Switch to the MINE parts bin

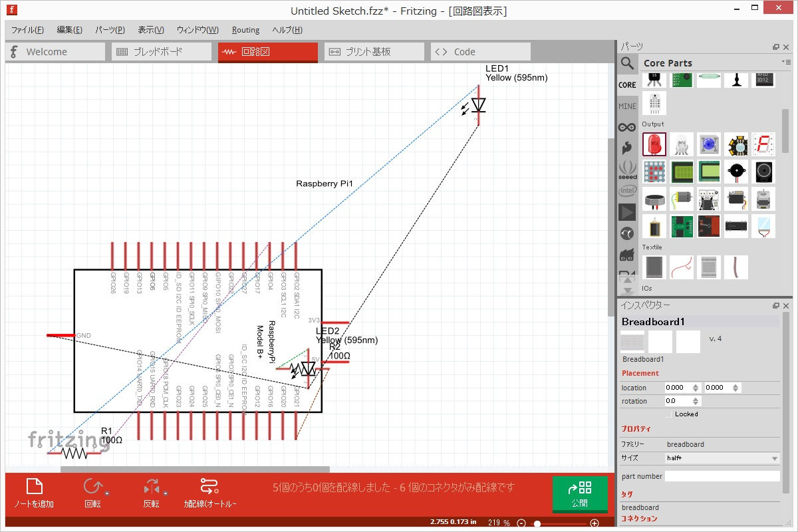(x=627, y=106)
